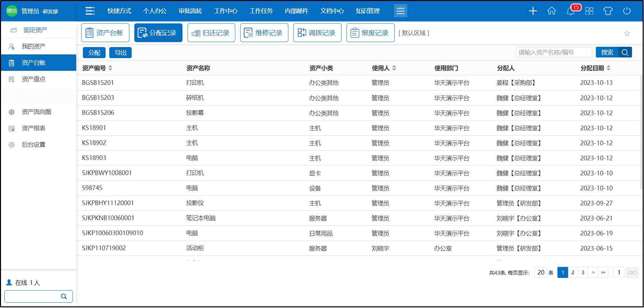This screenshot has height=308, width=644.
Task: Click the notification bell icon
Action: 571,11
